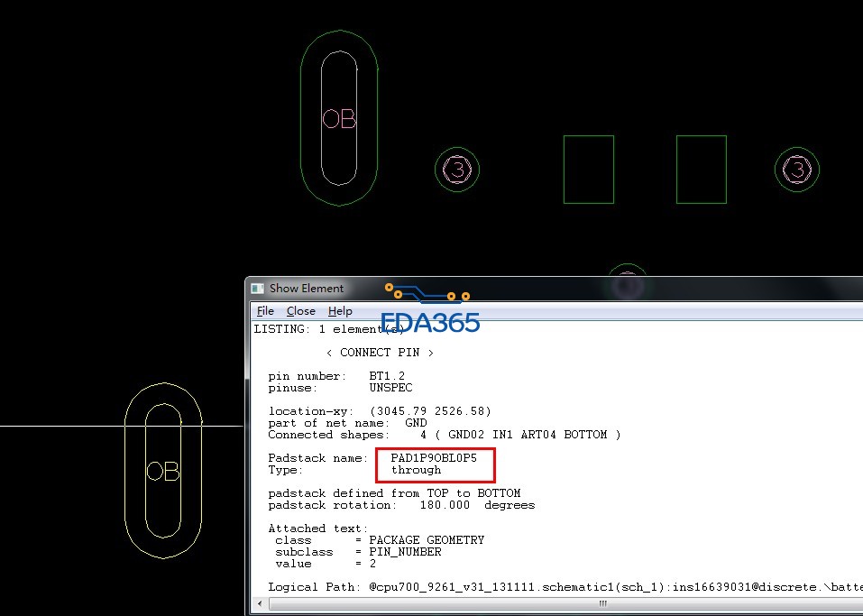Open the Close menu in Show Element
The height and width of the screenshot is (616, 863).
pos(301,311)
